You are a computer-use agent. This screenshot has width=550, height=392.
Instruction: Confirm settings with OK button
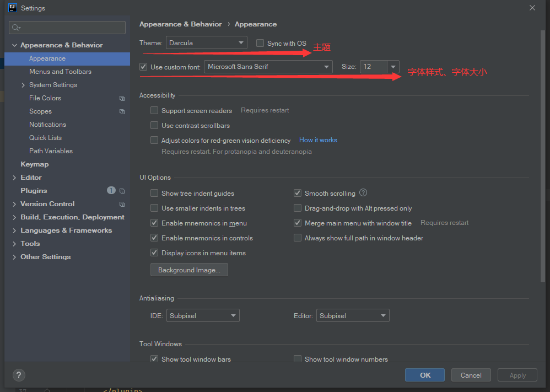(x=425, y=375)
